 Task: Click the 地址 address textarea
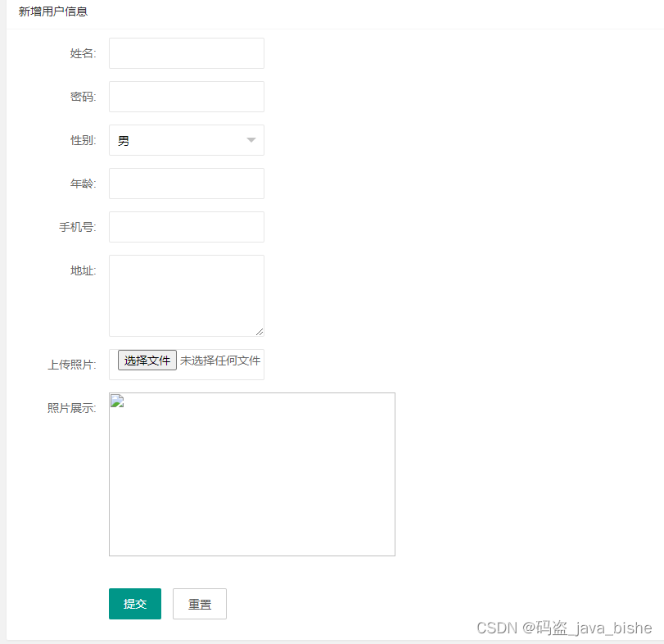coord(187,296)
